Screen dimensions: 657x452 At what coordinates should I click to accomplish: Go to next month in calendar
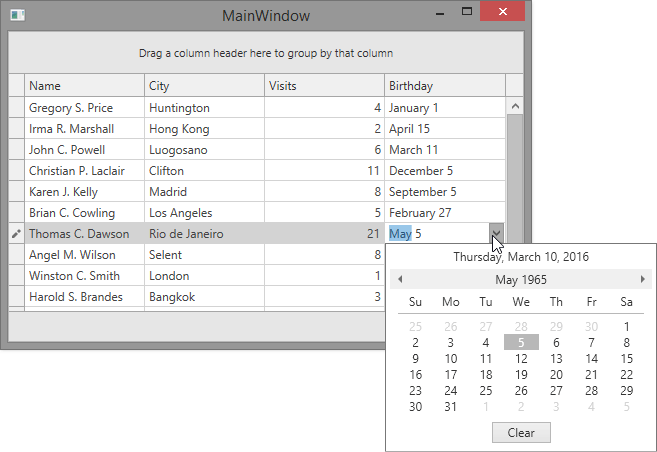pyautogui.click(x=643, y=279)
